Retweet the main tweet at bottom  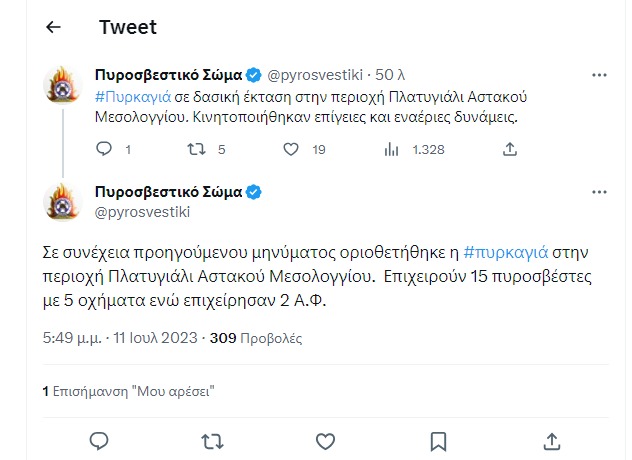(212, 440)
